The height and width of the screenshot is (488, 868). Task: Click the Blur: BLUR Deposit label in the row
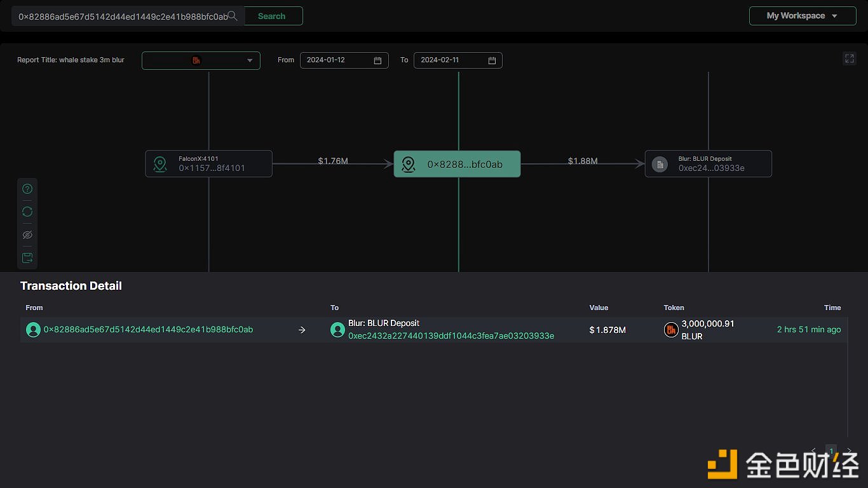[384, 323]
